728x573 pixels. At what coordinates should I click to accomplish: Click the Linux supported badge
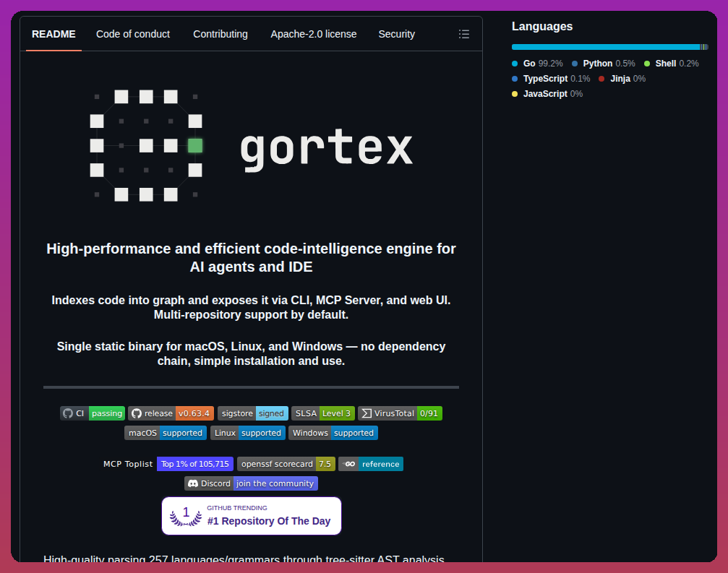click(x=248, y=433)
